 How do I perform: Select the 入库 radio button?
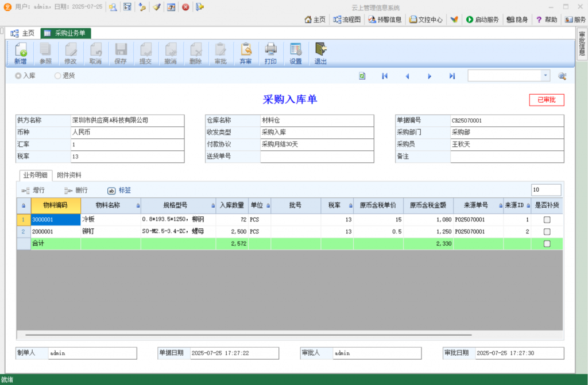click(18, 76)
